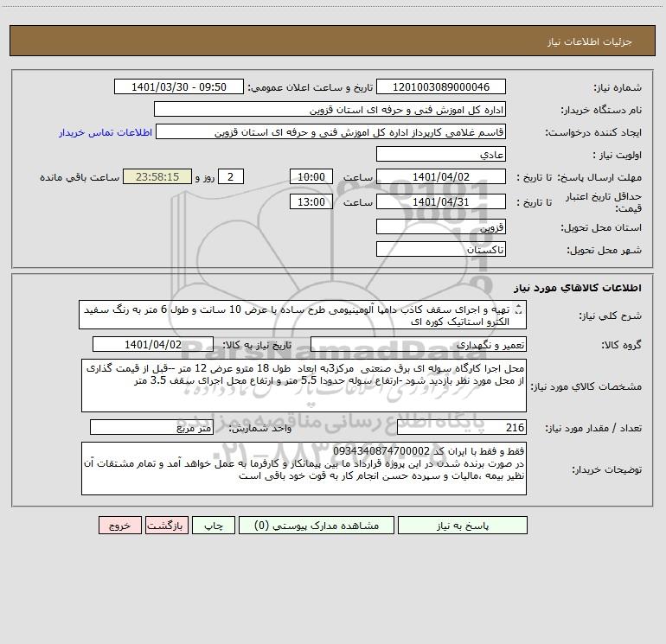Click the 'ساعت باقی مانده' text
Image resolution: width=666 pixels, height=644 pixels.
point(80,177)
